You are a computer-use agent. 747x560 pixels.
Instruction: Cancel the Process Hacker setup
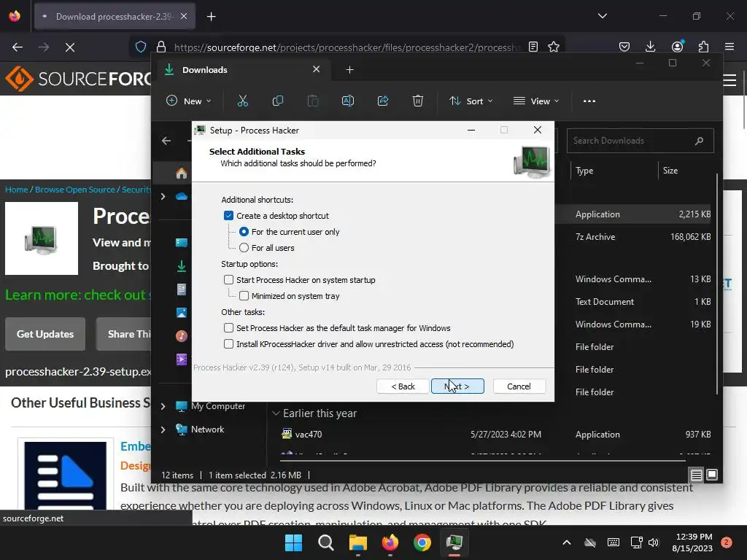(x=519, y=386)
